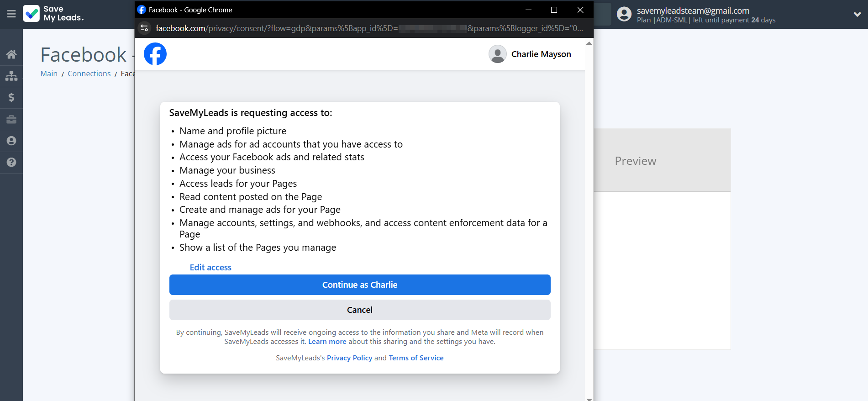The width and height of the screenshot is (868, 401).
Task: Select the Preview panel header
Action: pos(663,160)
